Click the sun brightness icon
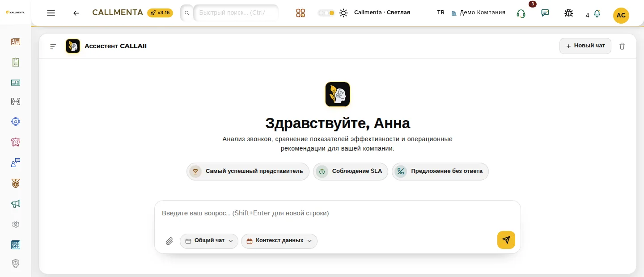Screen dimensions: 644x277 click(x=343, y=13)
